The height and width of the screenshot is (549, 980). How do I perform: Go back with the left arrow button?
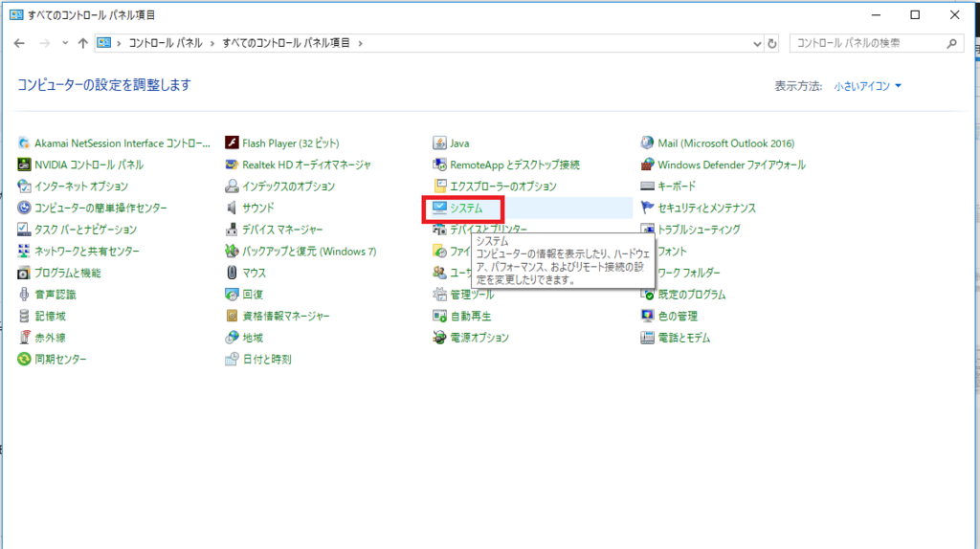point(19,43)
